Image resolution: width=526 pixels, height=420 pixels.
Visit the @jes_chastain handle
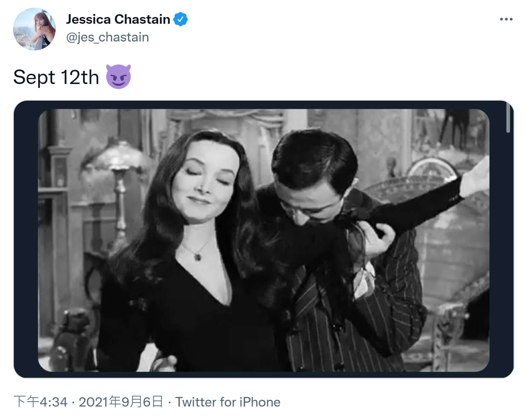[x=108, y=37]
